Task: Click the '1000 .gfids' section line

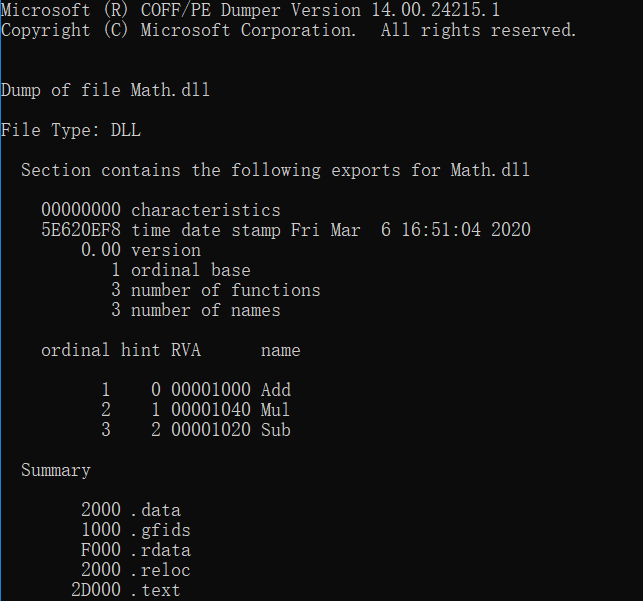Action: 136,530
